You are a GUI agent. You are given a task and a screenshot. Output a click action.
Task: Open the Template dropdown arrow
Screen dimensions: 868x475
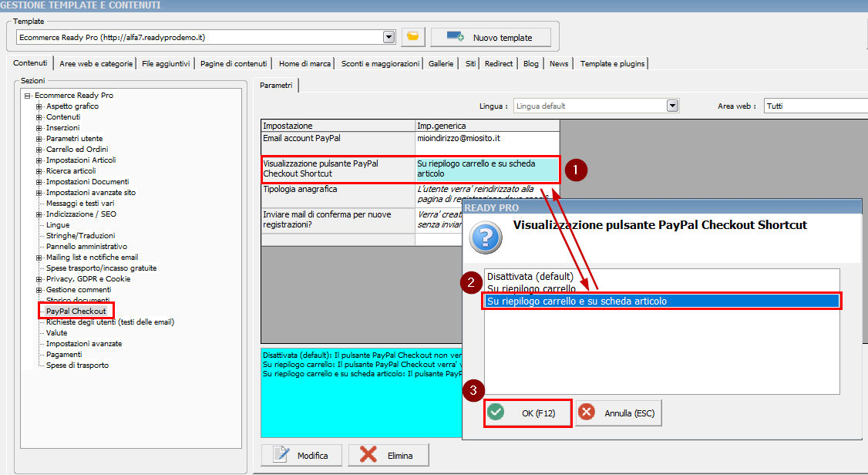click(x=389, y=37)
